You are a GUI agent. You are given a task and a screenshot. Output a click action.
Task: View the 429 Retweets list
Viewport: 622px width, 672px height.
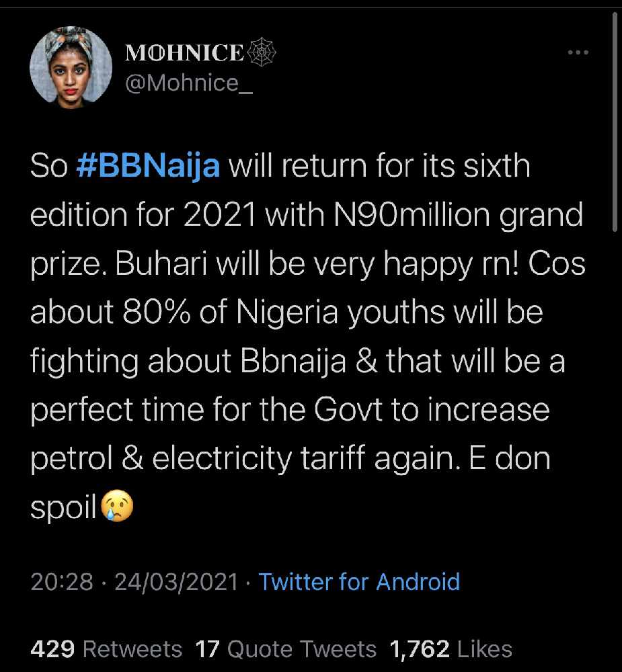point(106,649)
